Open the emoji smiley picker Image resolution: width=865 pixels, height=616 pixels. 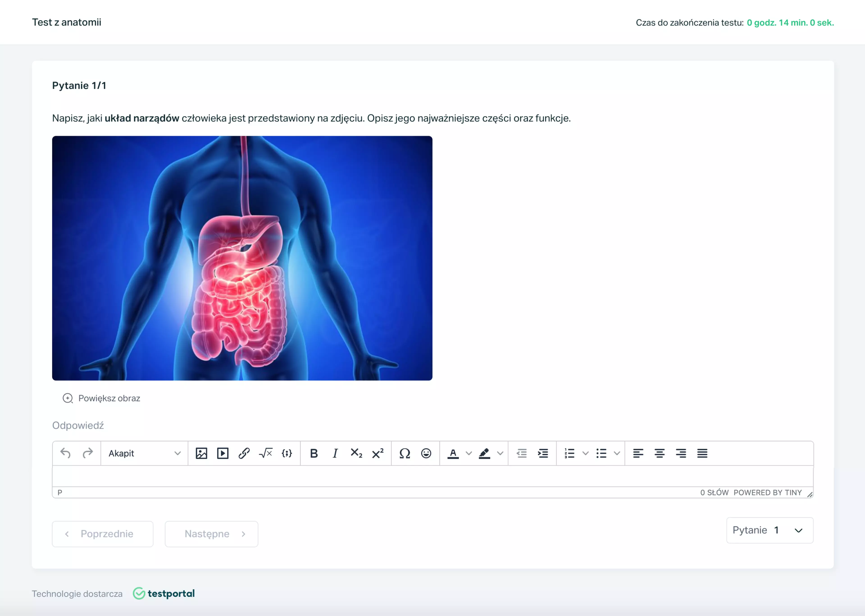coord(426,453)
